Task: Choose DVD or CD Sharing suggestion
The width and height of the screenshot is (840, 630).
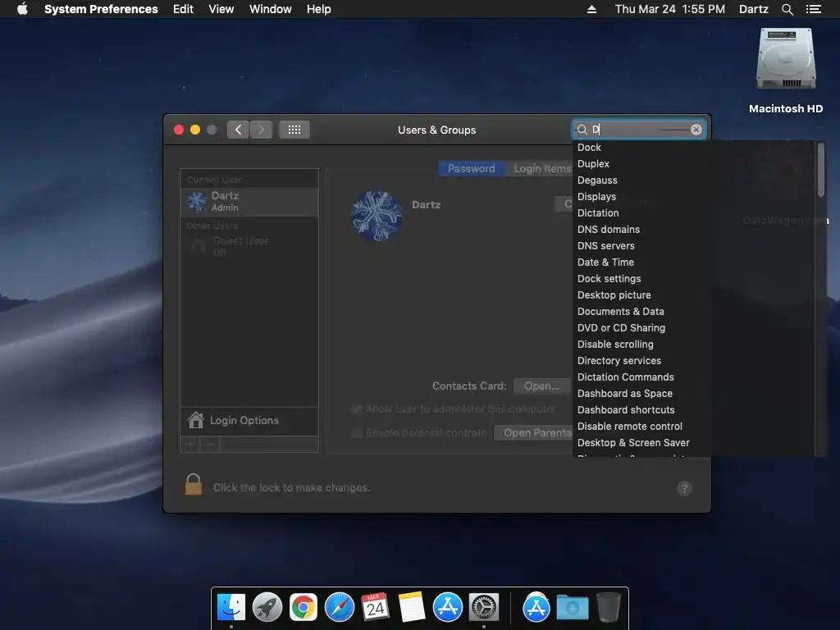Action: (x=622, y=328)
